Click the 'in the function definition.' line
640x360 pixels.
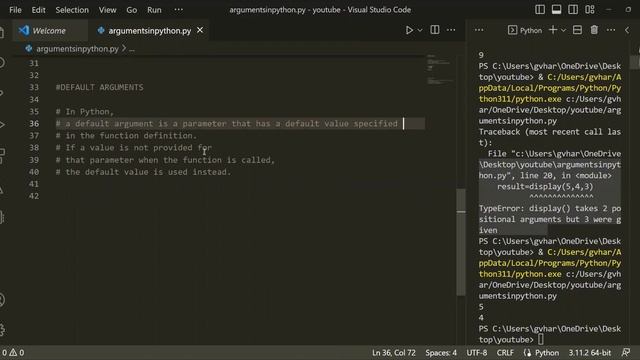(126, 136)
